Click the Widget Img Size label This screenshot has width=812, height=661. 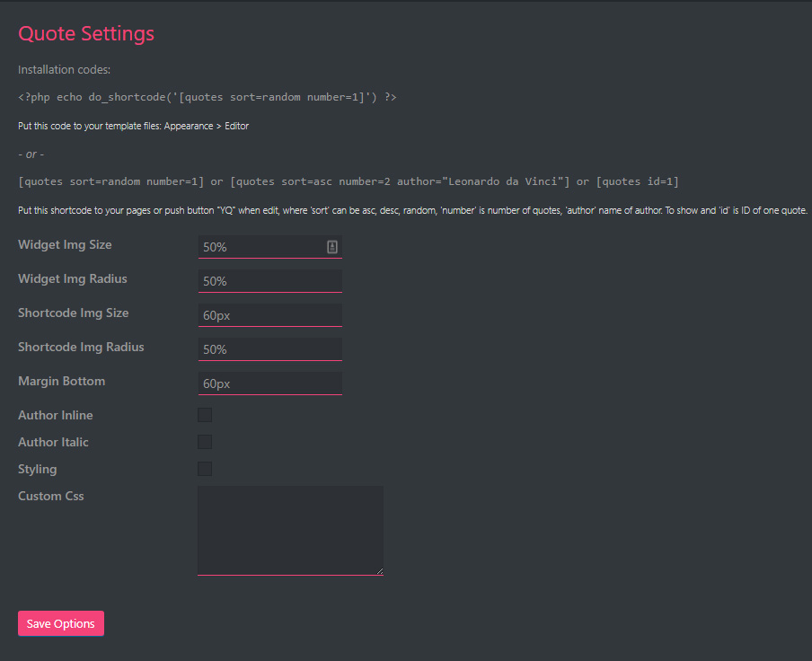[65, 244]
